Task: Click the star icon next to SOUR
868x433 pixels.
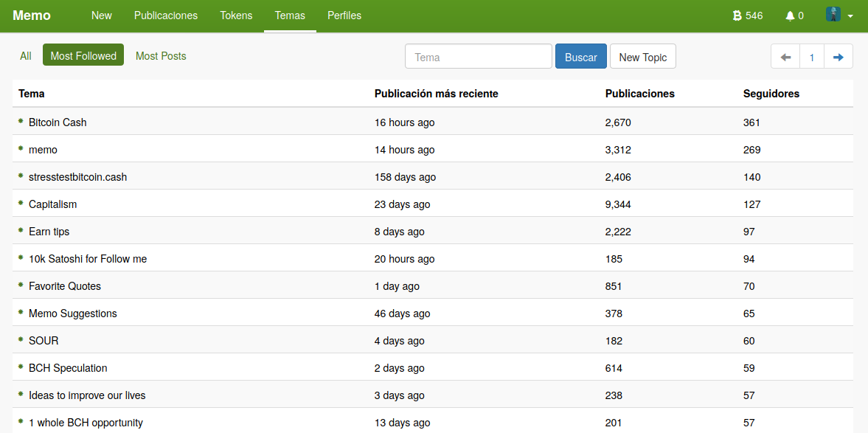Action: tap(21, 340)
